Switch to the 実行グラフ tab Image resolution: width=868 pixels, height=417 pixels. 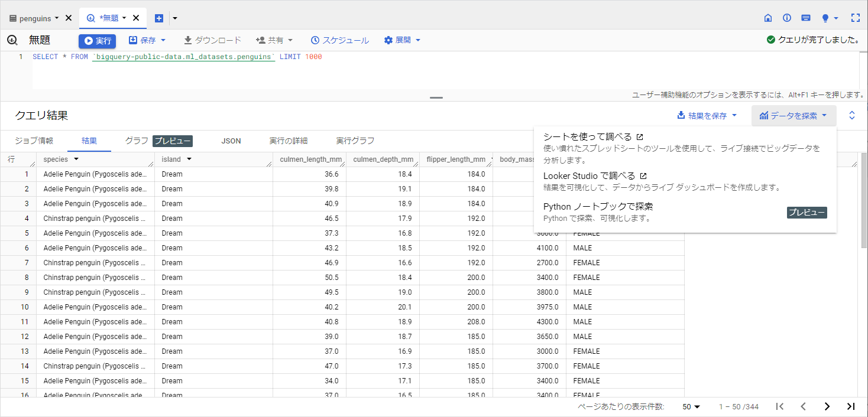(355, 141)
